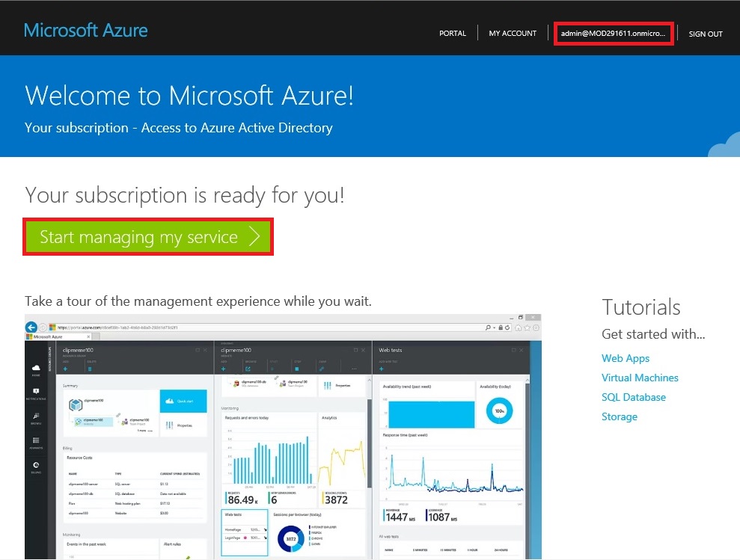740x560 pixels.
Task: Click the Sign Out link
Action: [706, 34]
